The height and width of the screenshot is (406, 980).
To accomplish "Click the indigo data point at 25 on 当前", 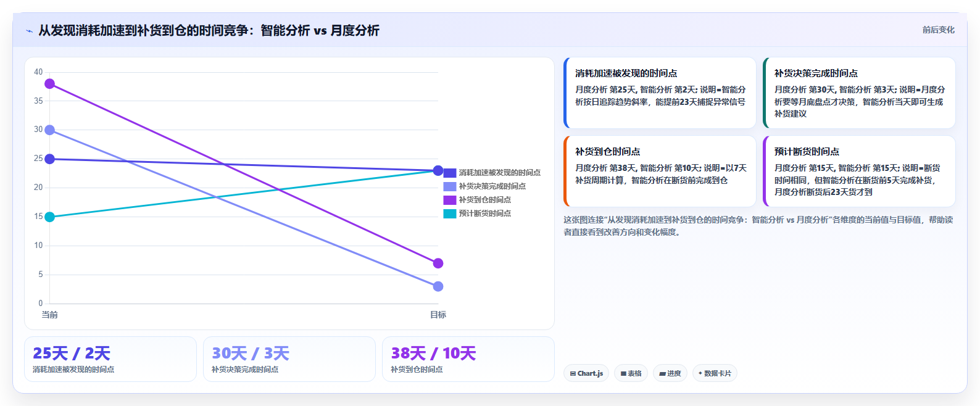I will click(50, 159).
